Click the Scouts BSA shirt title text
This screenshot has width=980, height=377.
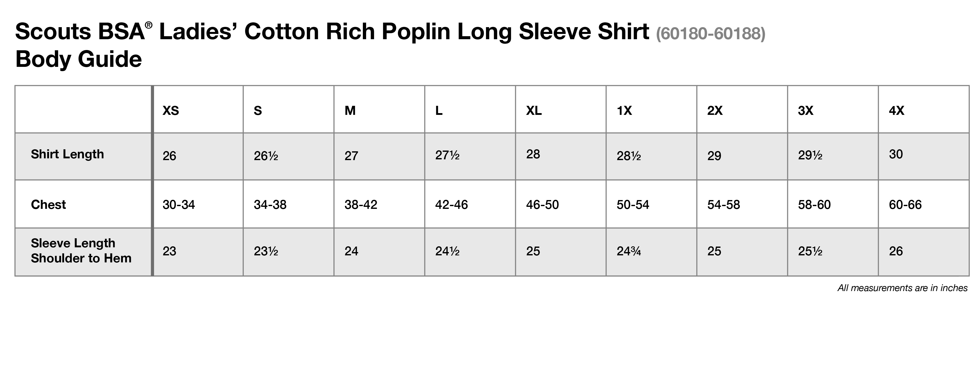click(x=332, y=32)
